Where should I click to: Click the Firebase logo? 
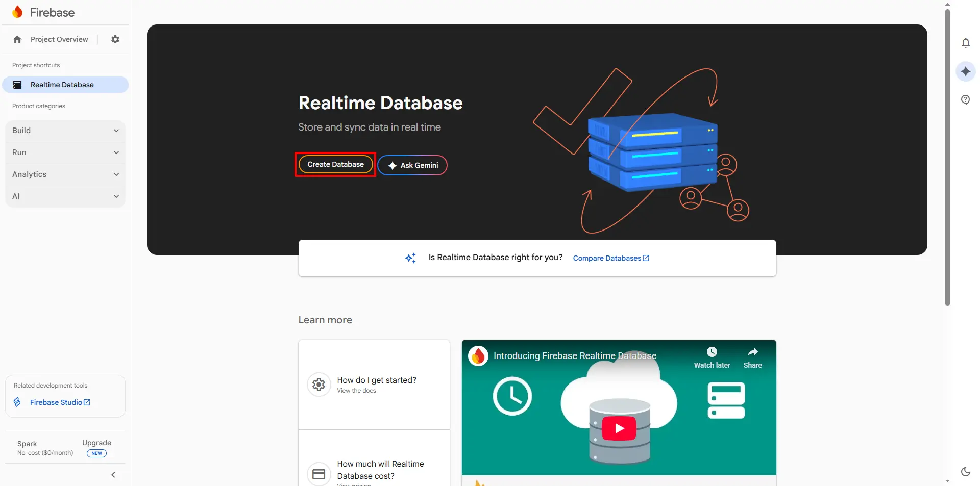17,12
